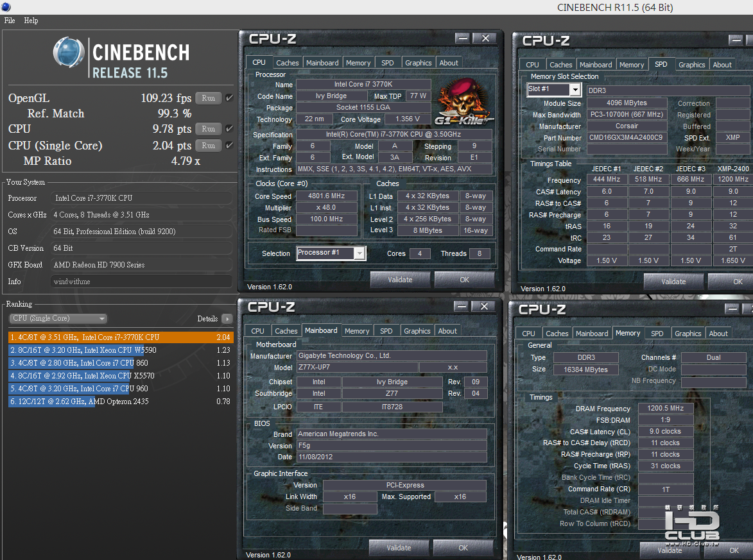Select ranking entry Intel Core i7 CPU 960
Viewport: 753px width, 560px height.
[121, 389]
